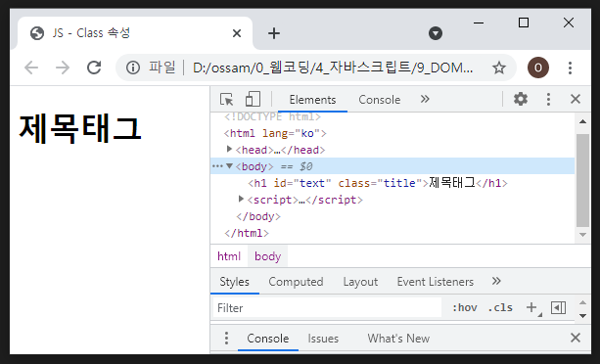
Task: Select the drawer Console tab
Action: pos(268,339)
